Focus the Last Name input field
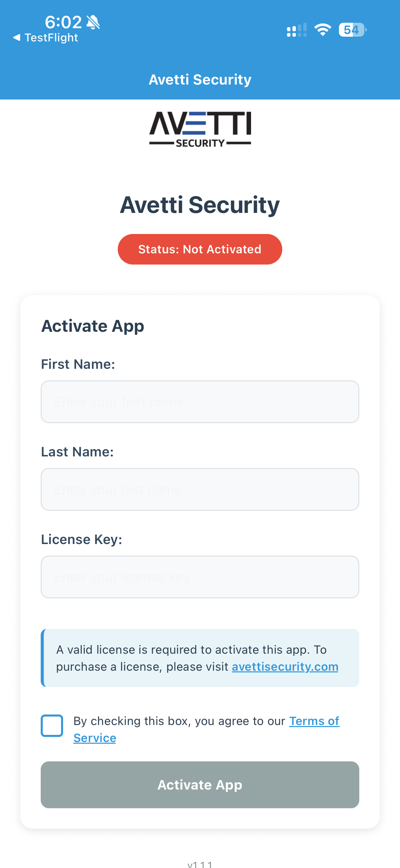 (200, 489)
